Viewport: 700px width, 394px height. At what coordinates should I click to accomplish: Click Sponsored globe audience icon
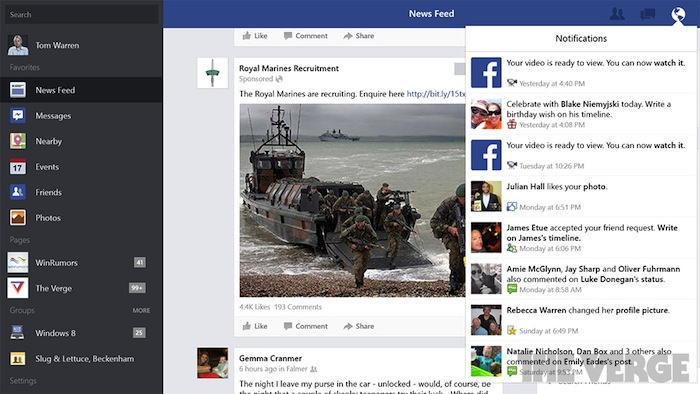coord(279,79)
